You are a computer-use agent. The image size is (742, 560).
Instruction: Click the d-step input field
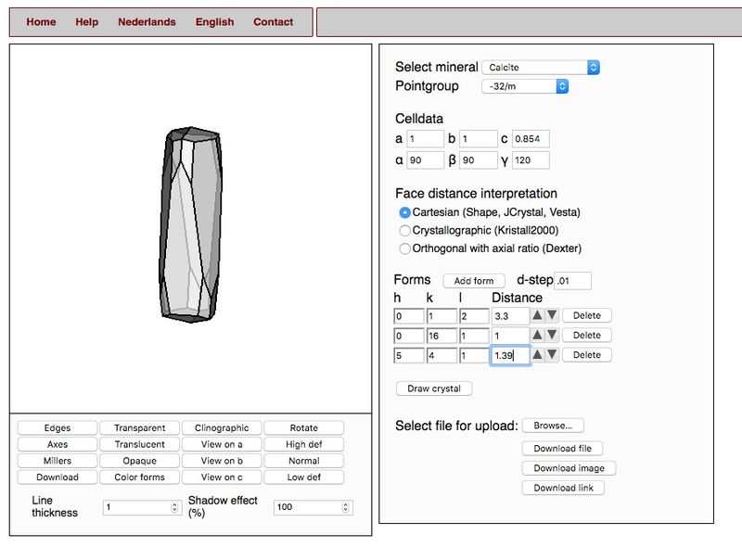(x=572, y=281)
